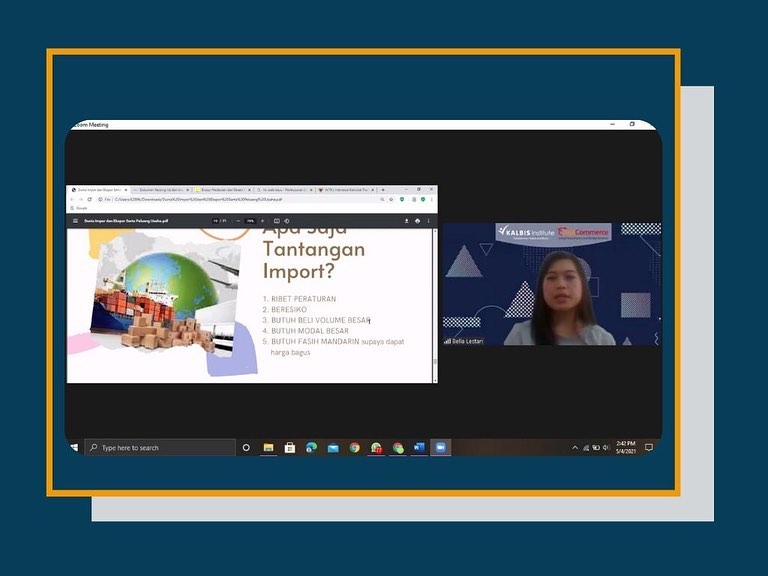Open Chrome's three-dot menu
768x576 pixels.
[x=432, y=199]
